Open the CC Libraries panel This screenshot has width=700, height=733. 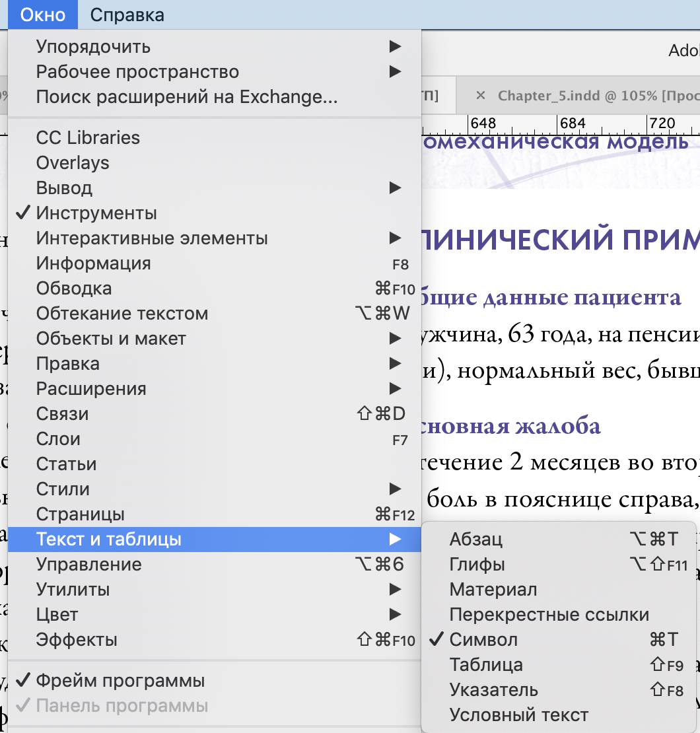click(x=215, y=137)
